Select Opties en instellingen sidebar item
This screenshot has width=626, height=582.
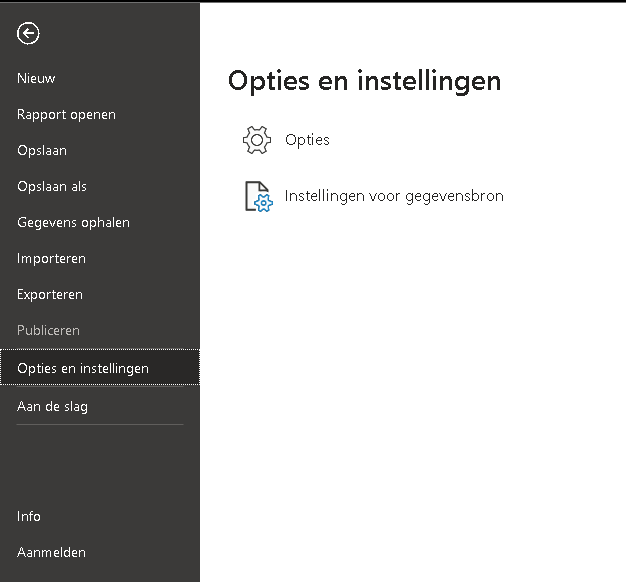tap(83, 368)
